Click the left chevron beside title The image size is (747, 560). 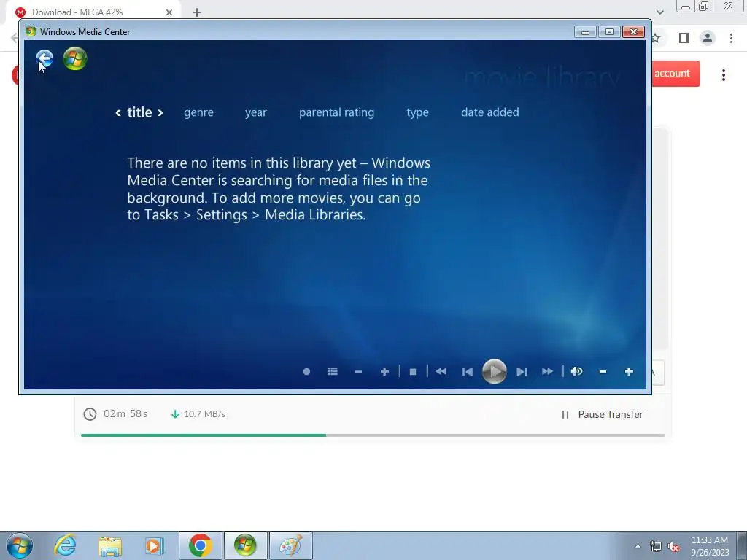pyautogui.click(x=118, y=113)
